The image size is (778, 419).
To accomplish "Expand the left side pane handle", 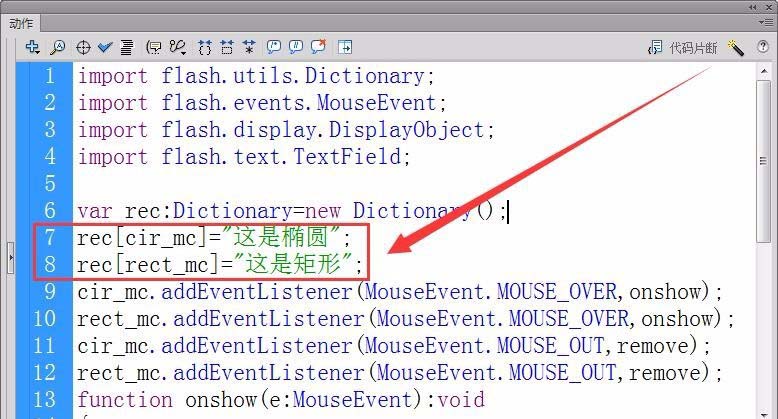I will point(11,258).
